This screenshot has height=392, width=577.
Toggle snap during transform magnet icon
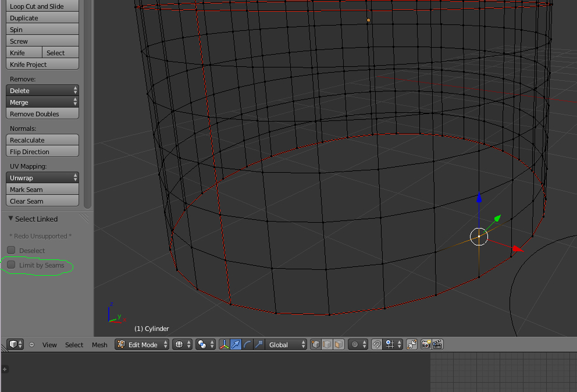377,344
